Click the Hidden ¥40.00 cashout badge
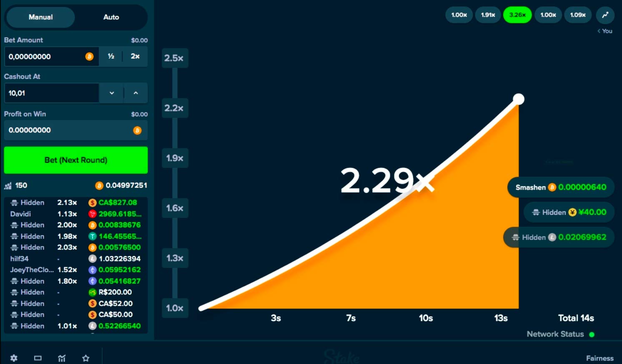Screen dimensions: 622x364 tap(569, 212)
